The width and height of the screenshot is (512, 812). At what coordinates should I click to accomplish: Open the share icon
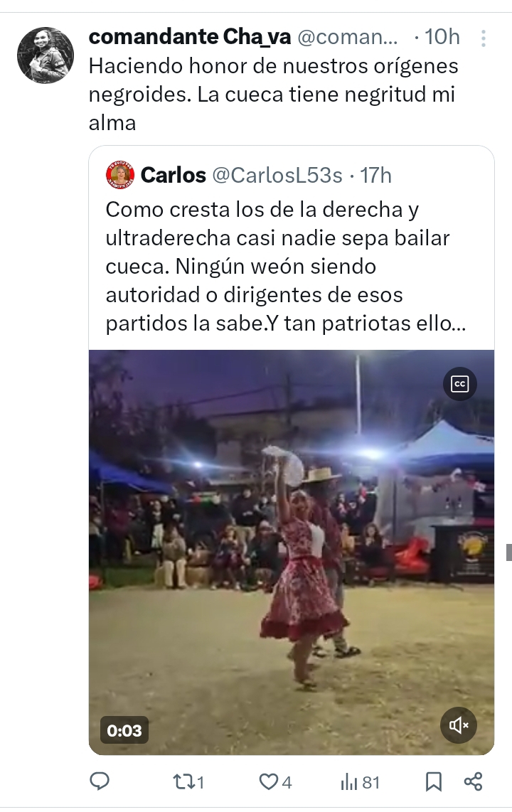pos(473,781)
